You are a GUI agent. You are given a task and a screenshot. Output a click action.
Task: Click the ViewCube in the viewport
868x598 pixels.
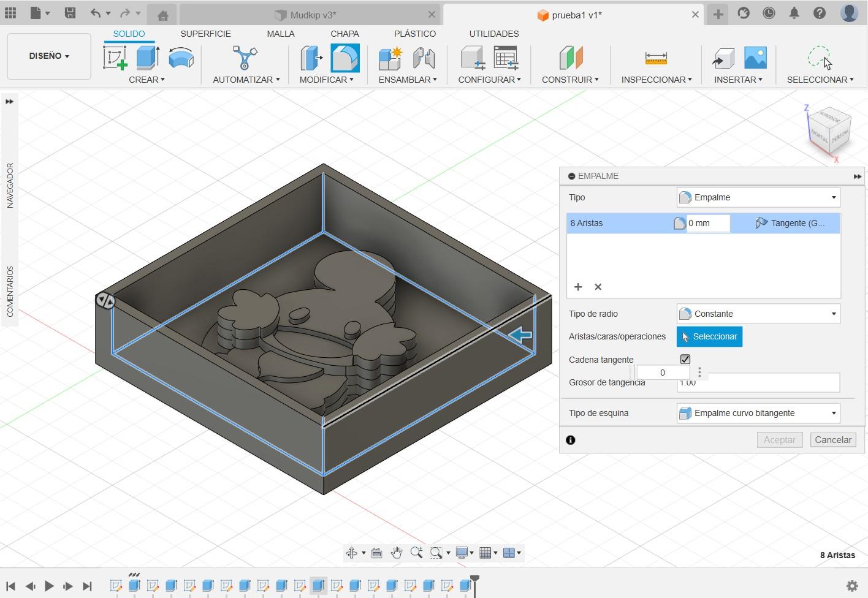830,131
